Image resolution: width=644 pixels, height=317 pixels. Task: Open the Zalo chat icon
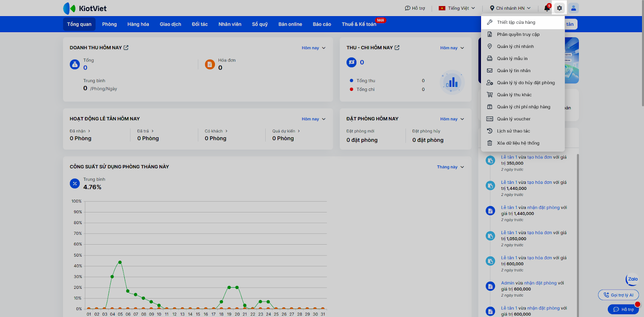click(x=632, y=279)
